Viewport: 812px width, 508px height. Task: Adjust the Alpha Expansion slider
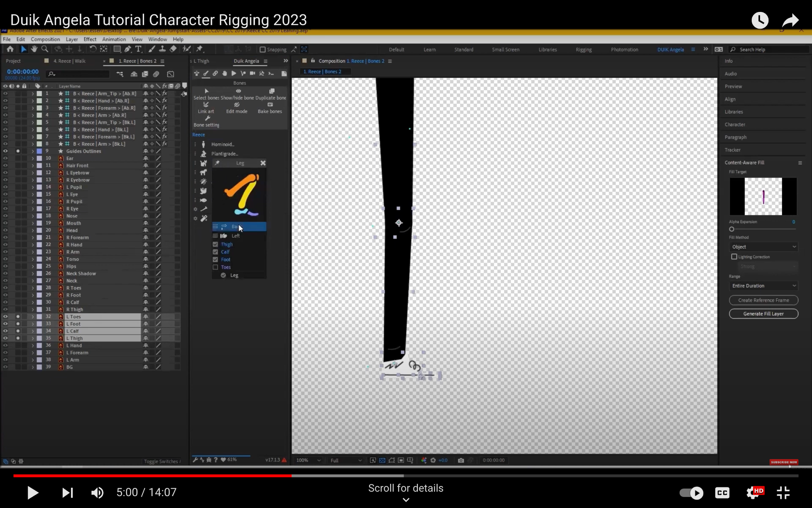pyautogui.click(x=732, y=229)
